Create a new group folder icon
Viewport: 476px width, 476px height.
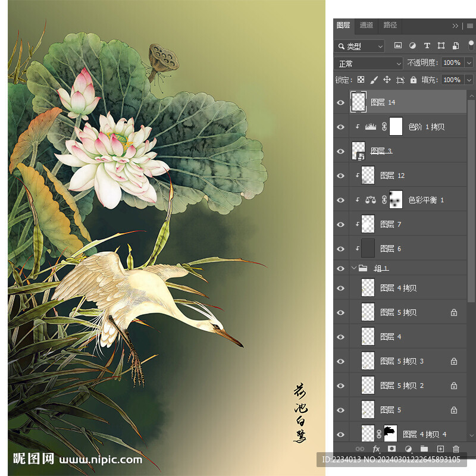click(x=424, y=449)
